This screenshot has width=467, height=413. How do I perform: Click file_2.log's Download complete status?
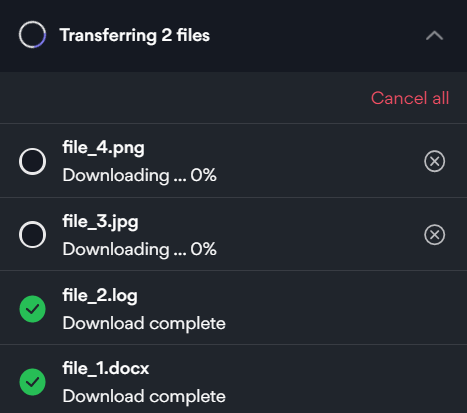coord(144,323)
